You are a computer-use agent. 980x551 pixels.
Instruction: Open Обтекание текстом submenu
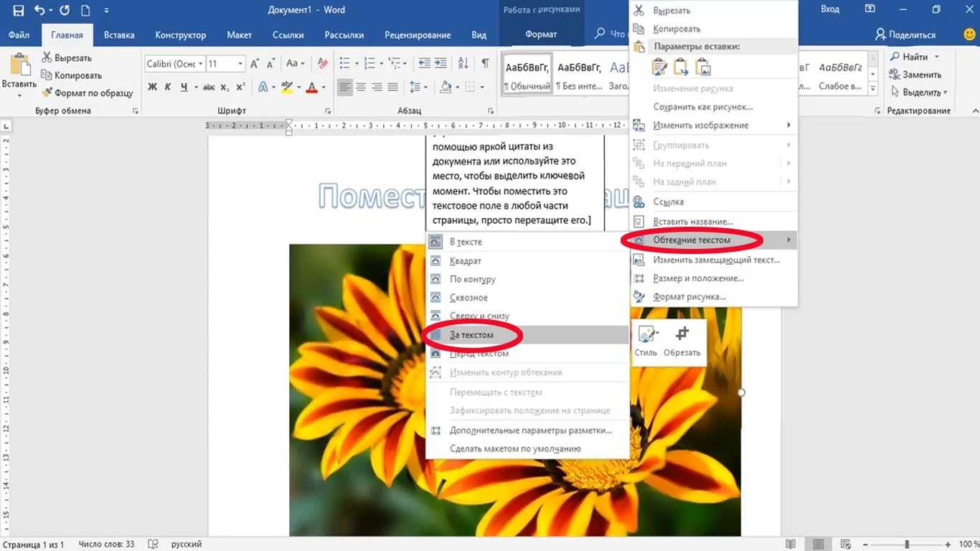coord(714,240)
